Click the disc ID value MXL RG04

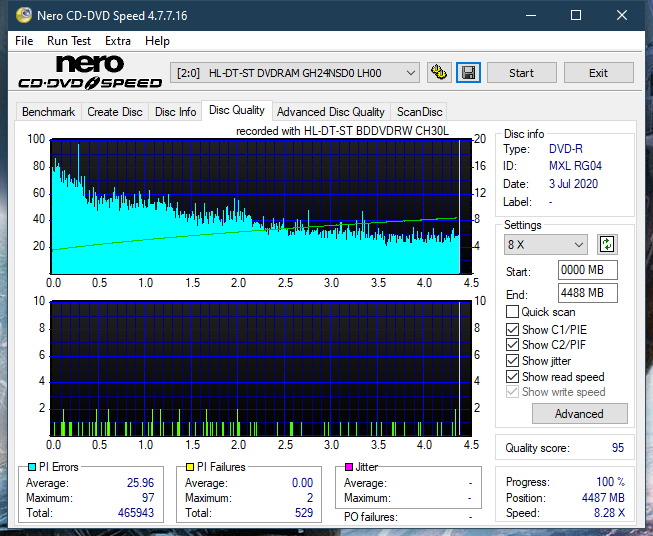[575, 166]
